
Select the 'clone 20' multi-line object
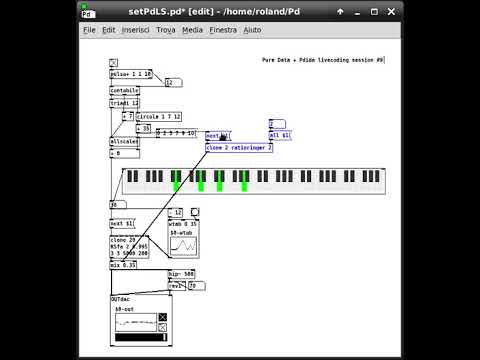[129, 247]
